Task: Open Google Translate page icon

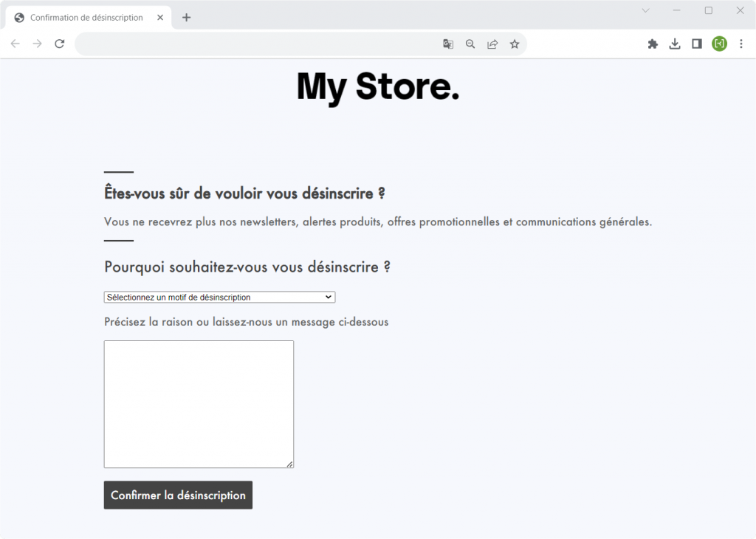Action: (448, 44)
